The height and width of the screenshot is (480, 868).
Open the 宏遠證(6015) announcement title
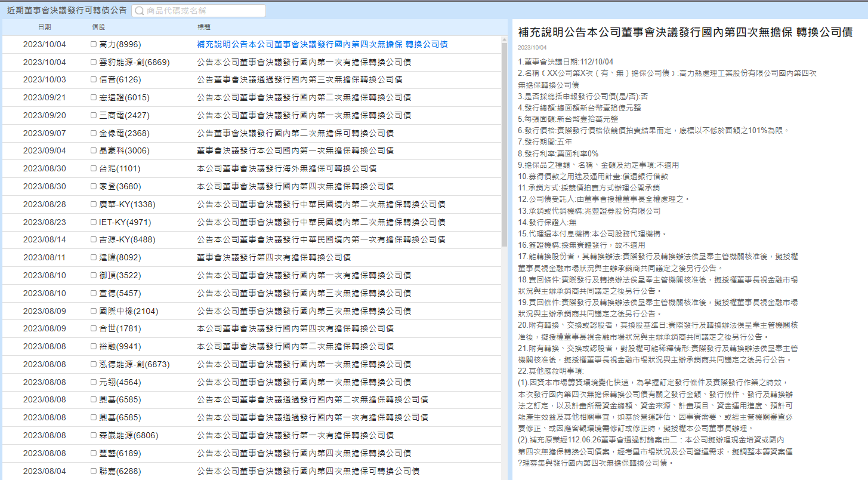(x=304, y=98)
